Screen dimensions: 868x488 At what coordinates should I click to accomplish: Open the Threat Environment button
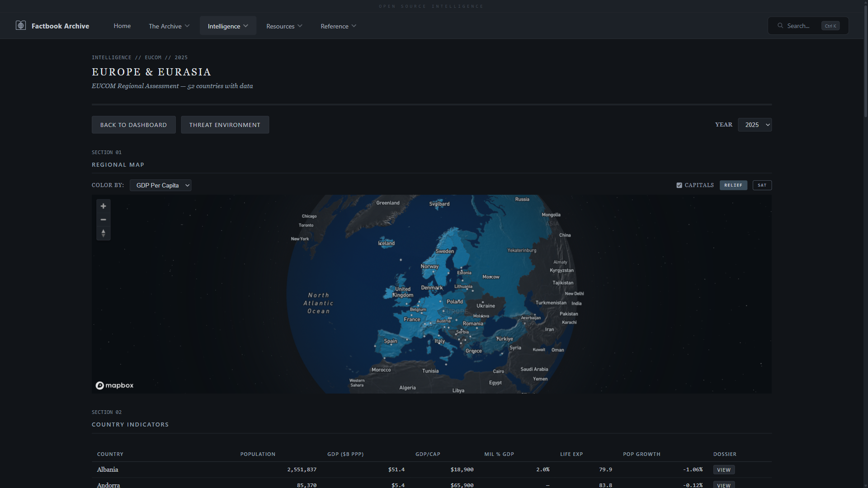225,125
